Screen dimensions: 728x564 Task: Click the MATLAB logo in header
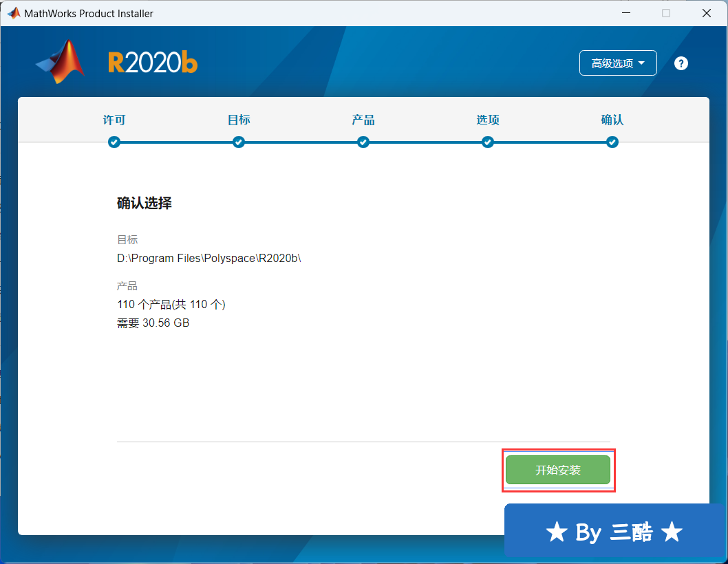(x=61, y=62)
